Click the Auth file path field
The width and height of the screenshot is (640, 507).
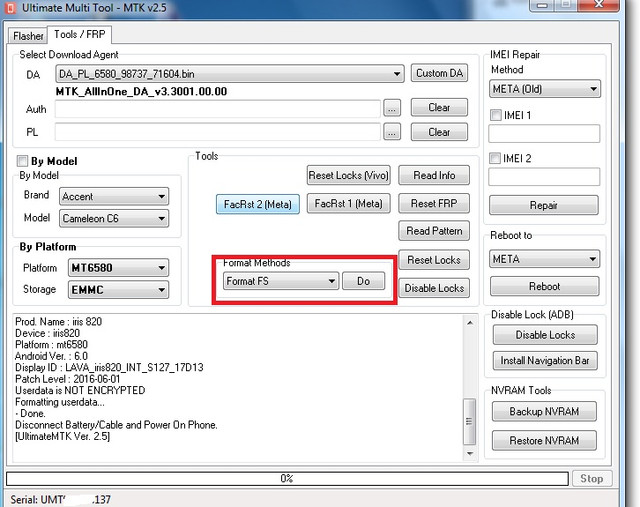point(218,109)
